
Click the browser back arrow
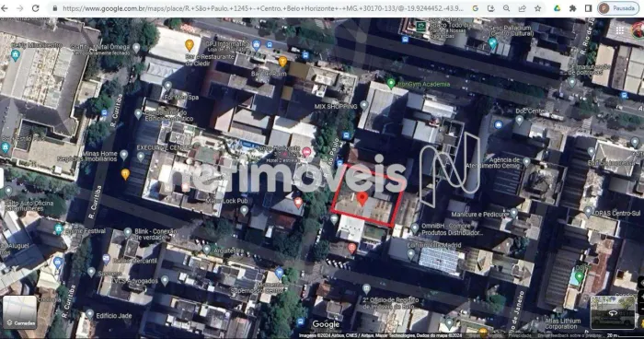(4, 8)
